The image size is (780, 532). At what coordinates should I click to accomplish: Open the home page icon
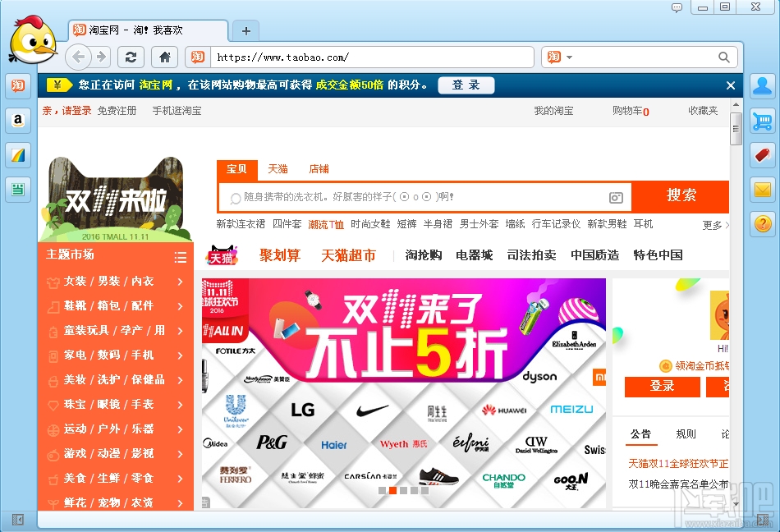pyautogui.click(x=165, y=57)
